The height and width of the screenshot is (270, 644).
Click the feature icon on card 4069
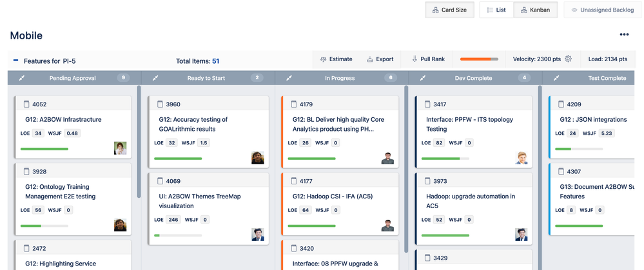click(160, 181)
